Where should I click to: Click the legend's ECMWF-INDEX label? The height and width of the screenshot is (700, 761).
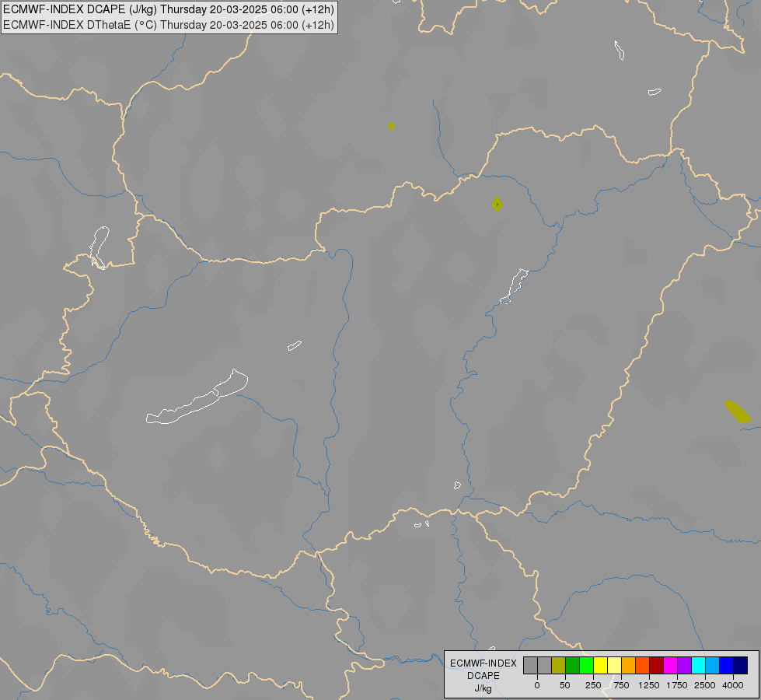[x=483, y=663]
